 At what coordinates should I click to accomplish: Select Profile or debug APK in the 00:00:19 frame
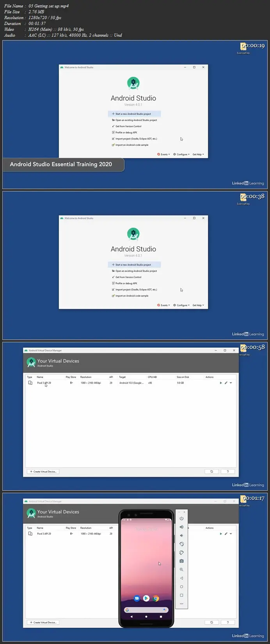[x=124, y=133]
